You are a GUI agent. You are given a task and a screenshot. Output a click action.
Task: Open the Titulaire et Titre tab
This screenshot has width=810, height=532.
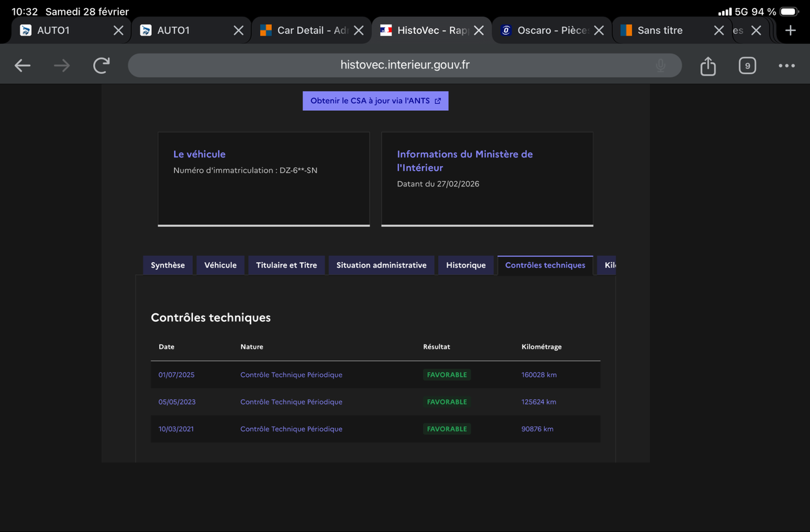coord(286,265)
